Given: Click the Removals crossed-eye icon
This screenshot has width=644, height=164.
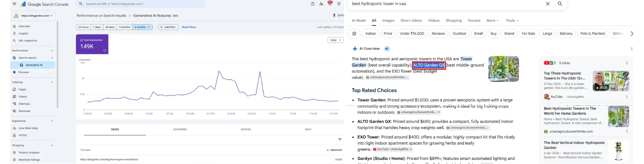Looking at the screenshot, I should 14,111.
